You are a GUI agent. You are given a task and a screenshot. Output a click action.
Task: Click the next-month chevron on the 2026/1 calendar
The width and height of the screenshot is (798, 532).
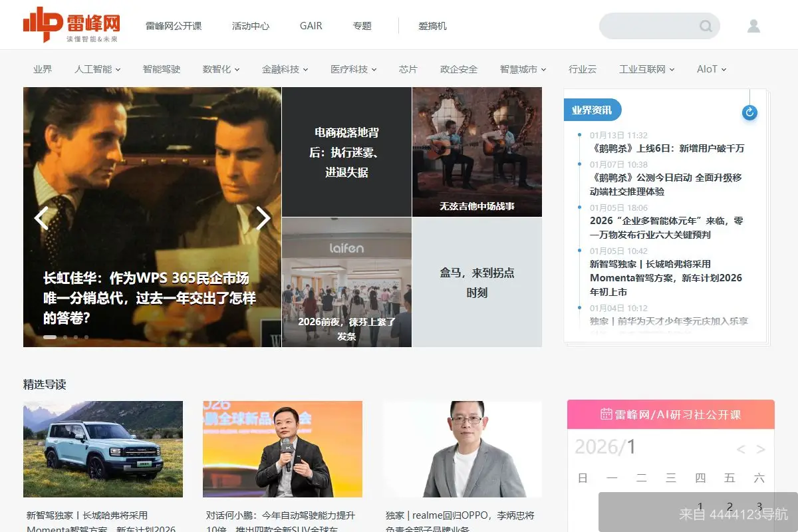(x=760, y=448)
